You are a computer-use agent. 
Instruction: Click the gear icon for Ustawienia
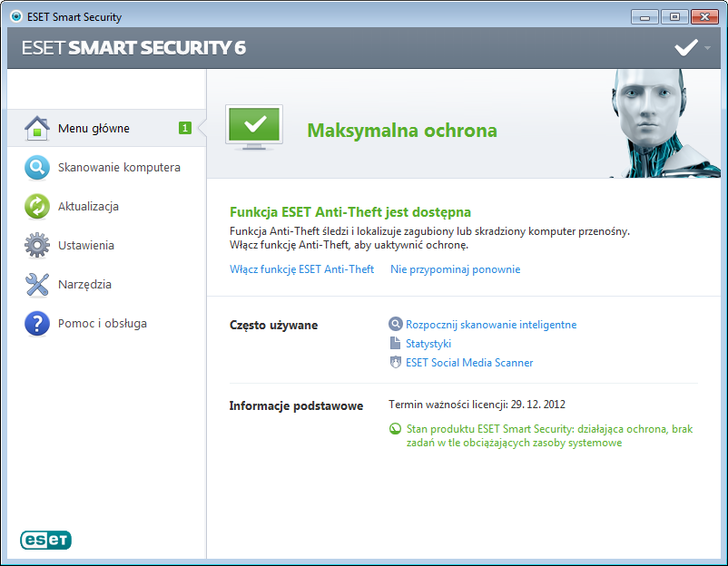coord(37,246)
